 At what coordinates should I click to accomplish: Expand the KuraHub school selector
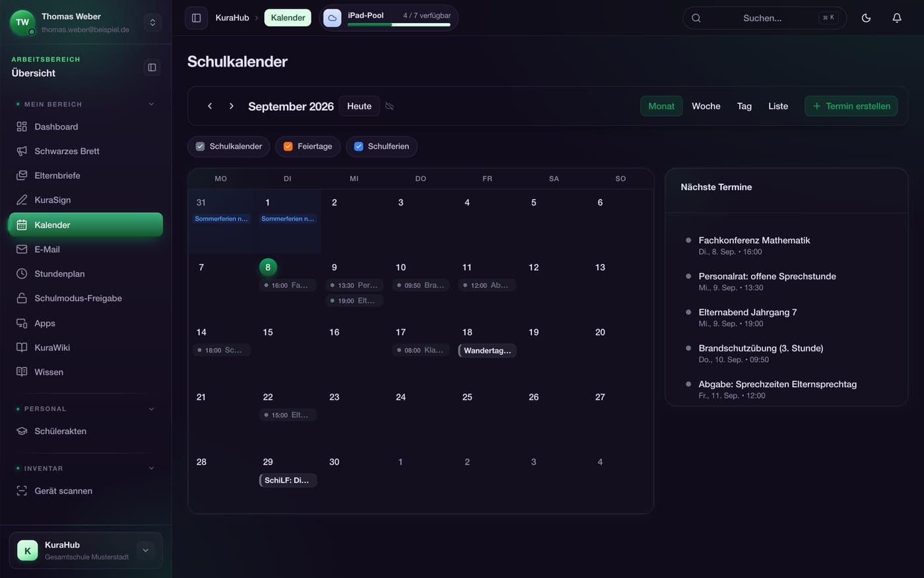coord(146,550)
